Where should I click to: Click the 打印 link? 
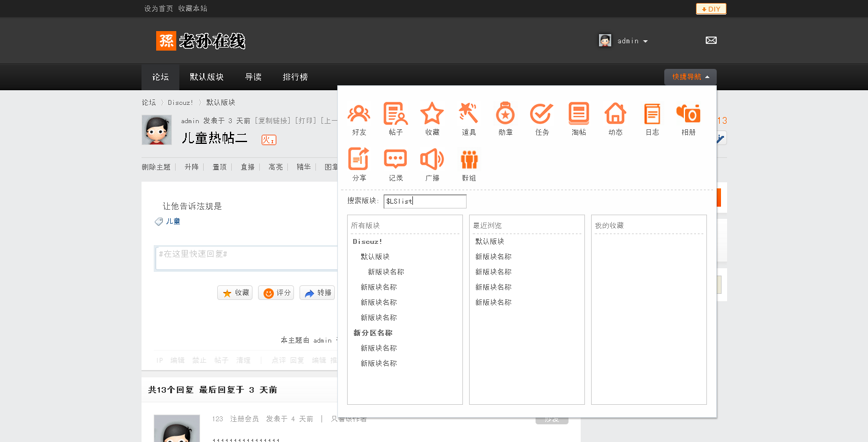point(306,121)
